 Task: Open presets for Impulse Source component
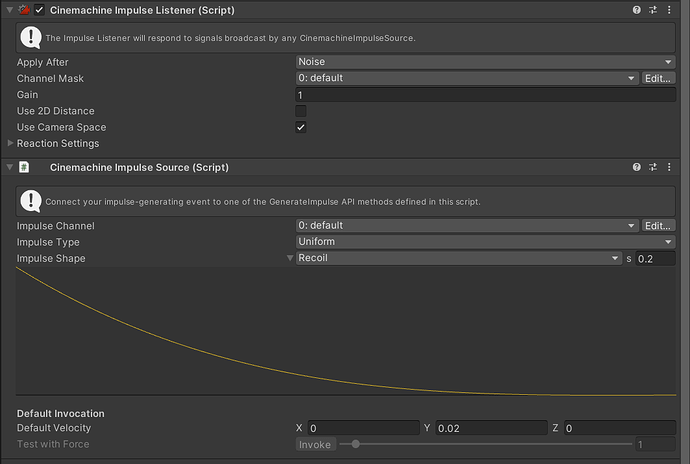[654, 167]
